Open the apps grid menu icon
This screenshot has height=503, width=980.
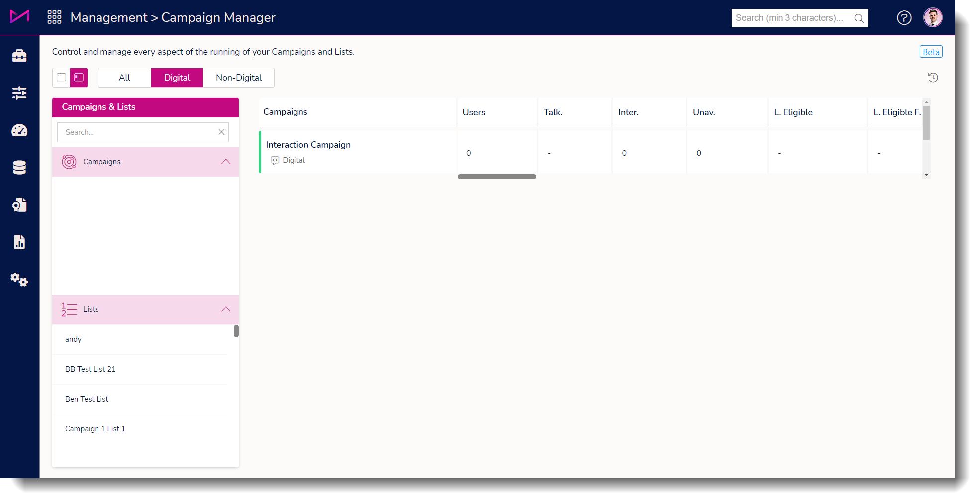[x=54, y=17]
